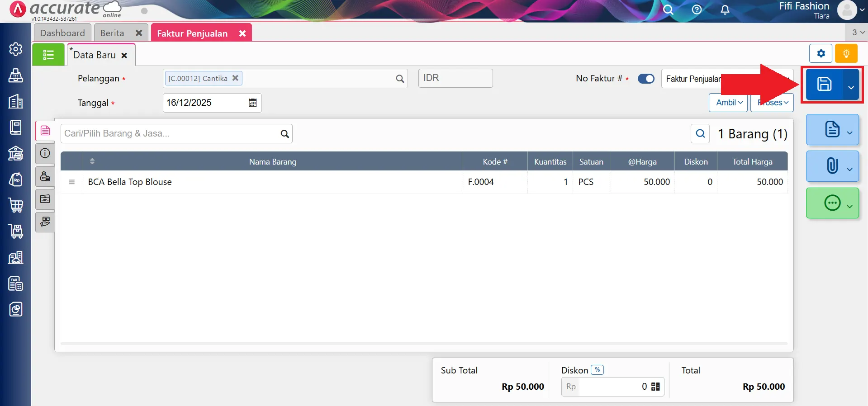Click the help question mark icon
Image resolution: width=868 pixels, height=406 pixels.
[697, 10]
